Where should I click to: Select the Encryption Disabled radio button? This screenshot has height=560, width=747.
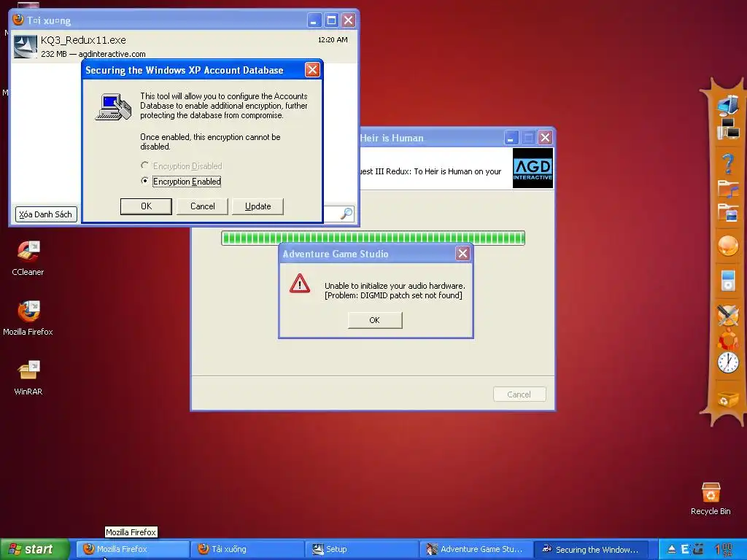144,166
